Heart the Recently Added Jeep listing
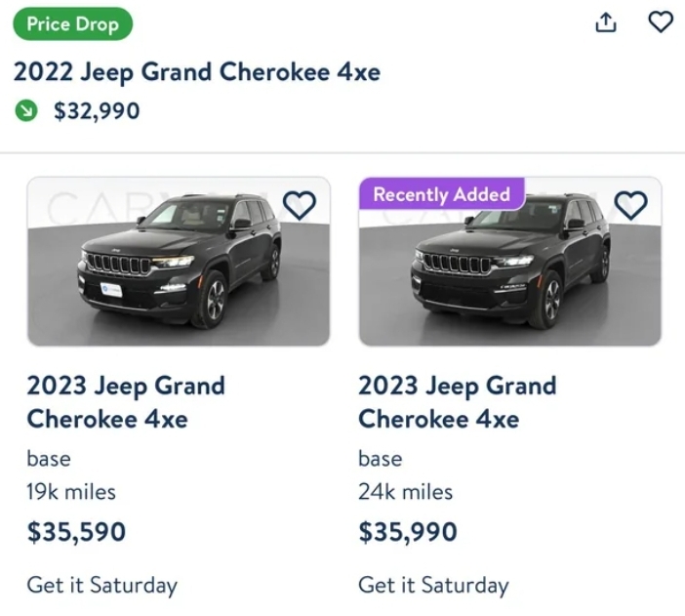Viewport: 685px width, 616px height. [631, 205]
